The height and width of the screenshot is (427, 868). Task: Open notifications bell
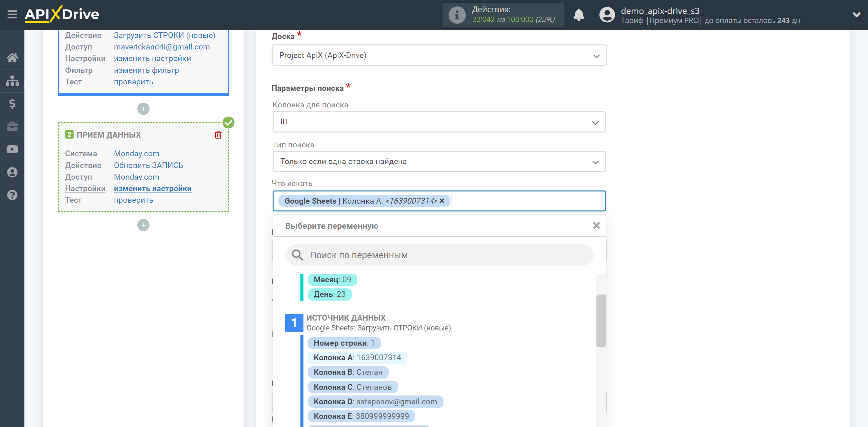[x=579, y=15]
